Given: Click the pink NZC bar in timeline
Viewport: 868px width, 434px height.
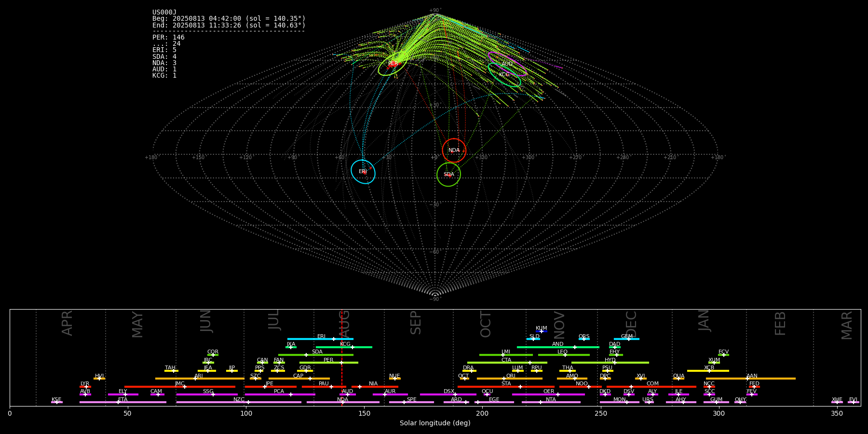Looking at the screenshot, I should click(x=239, y=402).
